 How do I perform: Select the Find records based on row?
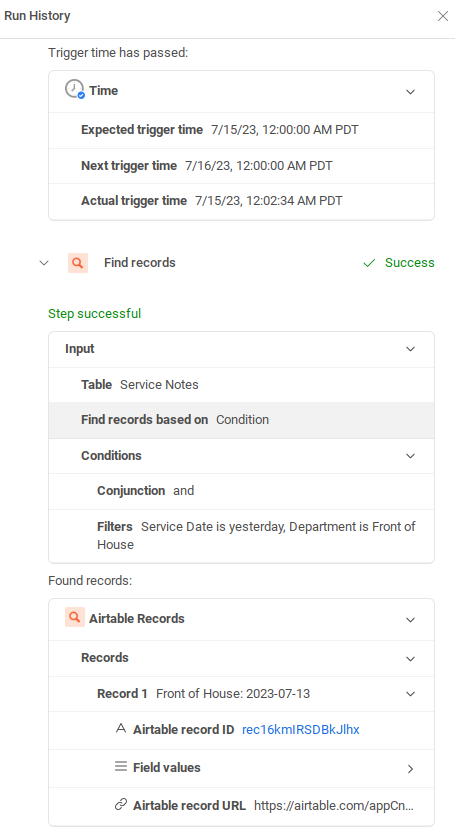coord(241,420)
